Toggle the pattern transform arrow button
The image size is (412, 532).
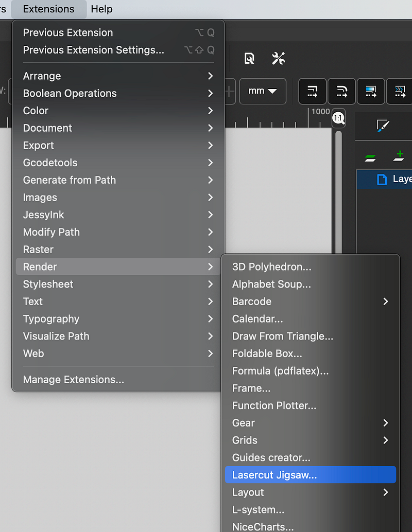[400, 91]
